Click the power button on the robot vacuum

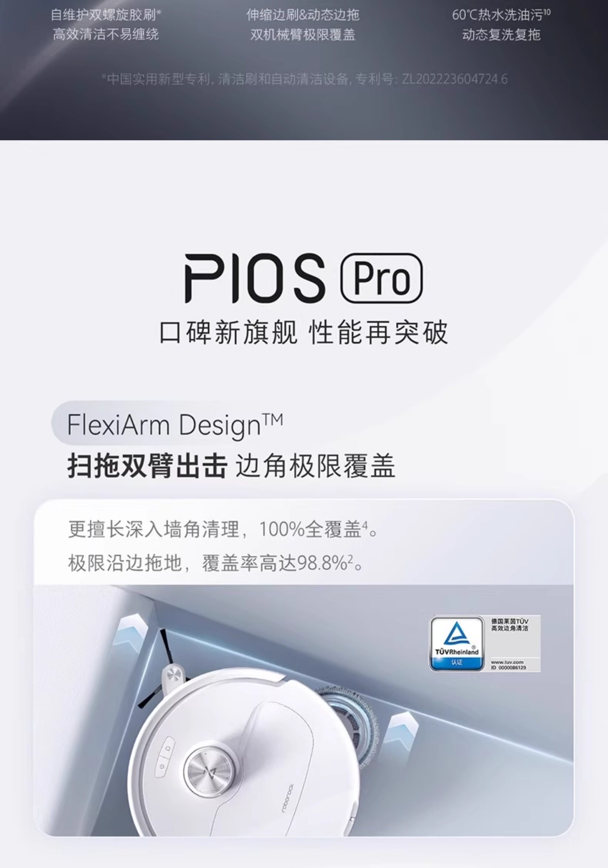162,766
